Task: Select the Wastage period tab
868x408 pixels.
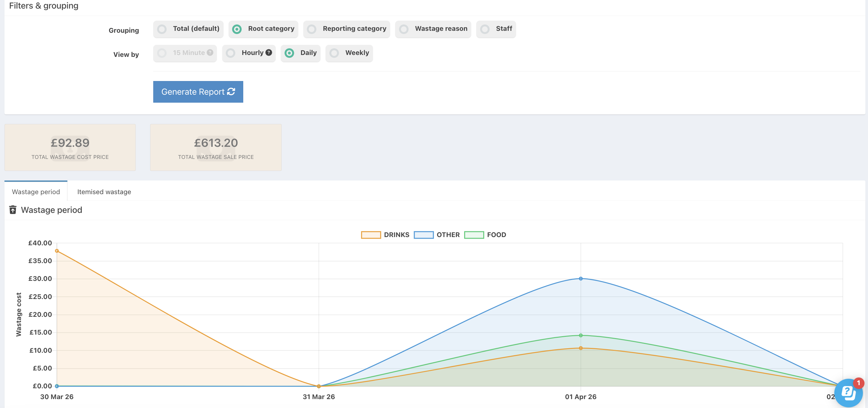Action: [36, 192]
